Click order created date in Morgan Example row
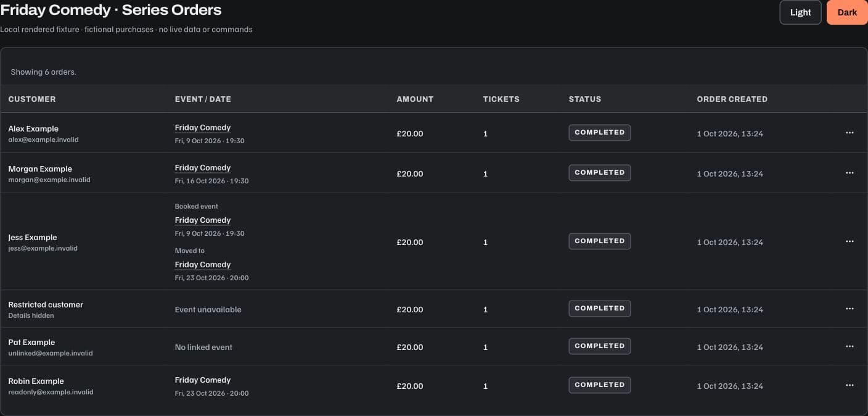 pyautogui.click(x=730, y=173)
